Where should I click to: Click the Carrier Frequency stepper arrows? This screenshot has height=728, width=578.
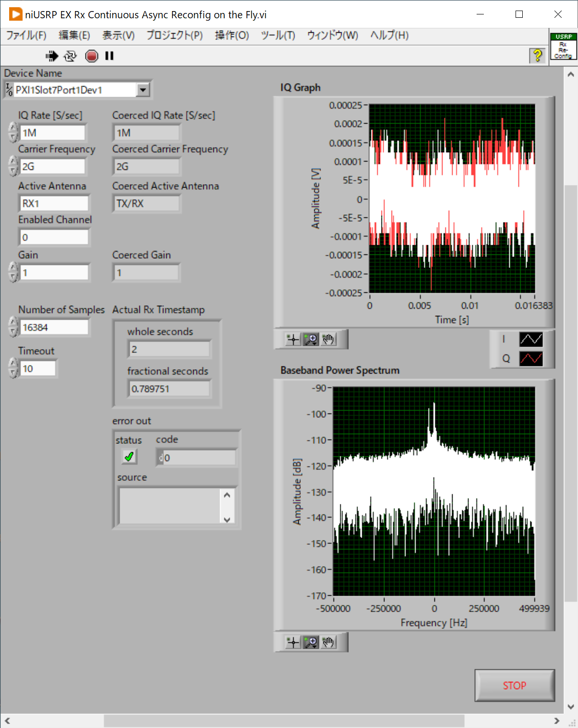[x=13, y=166]
